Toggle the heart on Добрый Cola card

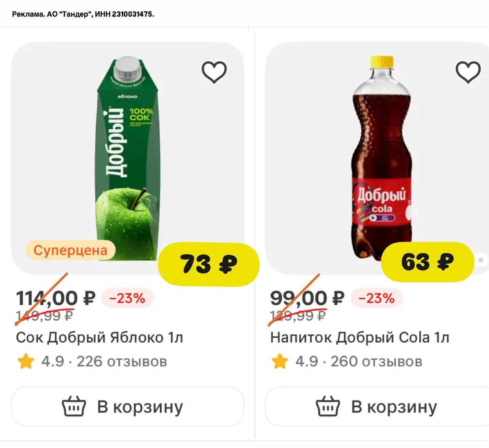click(x=468, y=73)
